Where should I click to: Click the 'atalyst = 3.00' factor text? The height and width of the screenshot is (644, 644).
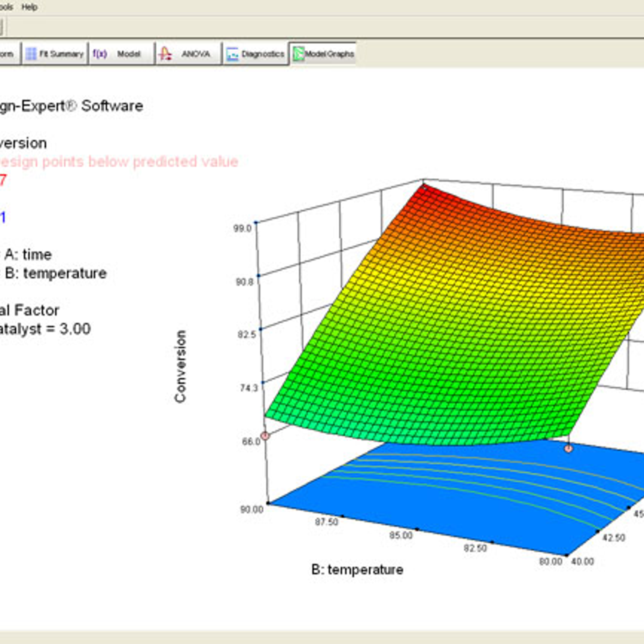[x=45, y=329]
